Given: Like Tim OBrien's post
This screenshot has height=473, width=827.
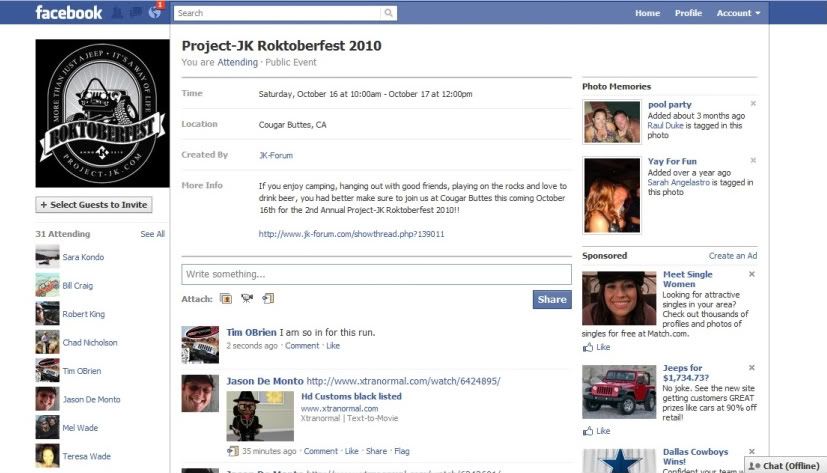Looking at the screenshot, I should click(x=333, y=346).
